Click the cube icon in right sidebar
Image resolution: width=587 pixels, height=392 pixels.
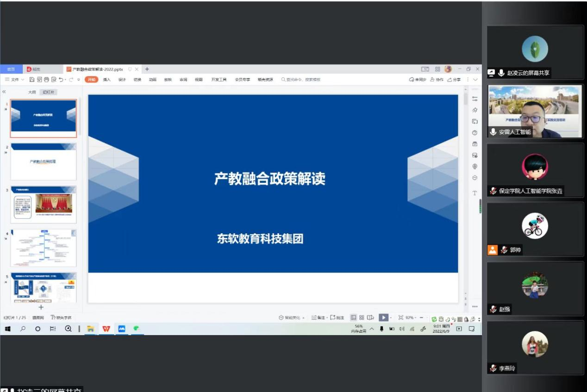(x=475, y=178)
